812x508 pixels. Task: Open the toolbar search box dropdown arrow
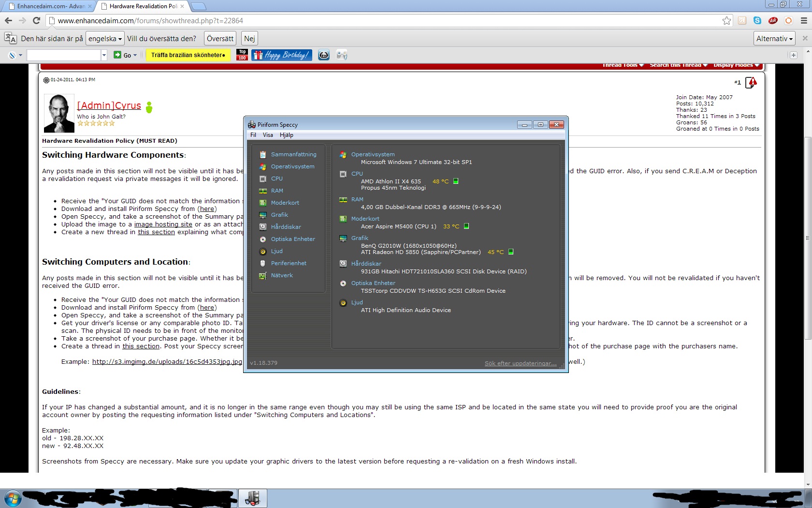pos(104,55)
